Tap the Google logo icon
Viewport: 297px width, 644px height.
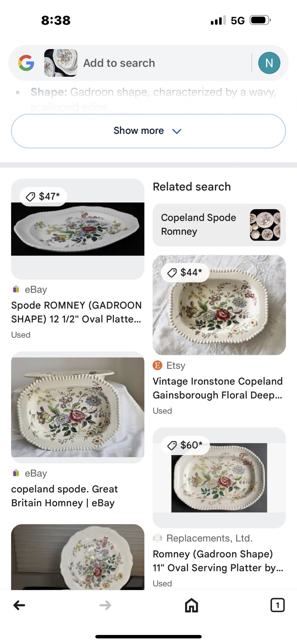coord(26,63)
